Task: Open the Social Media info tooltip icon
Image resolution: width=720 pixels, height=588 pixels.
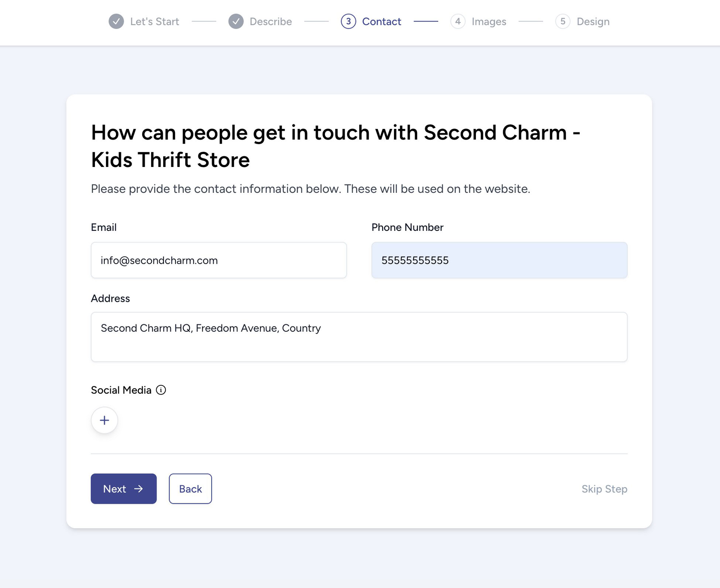Action: click(161, 390)
